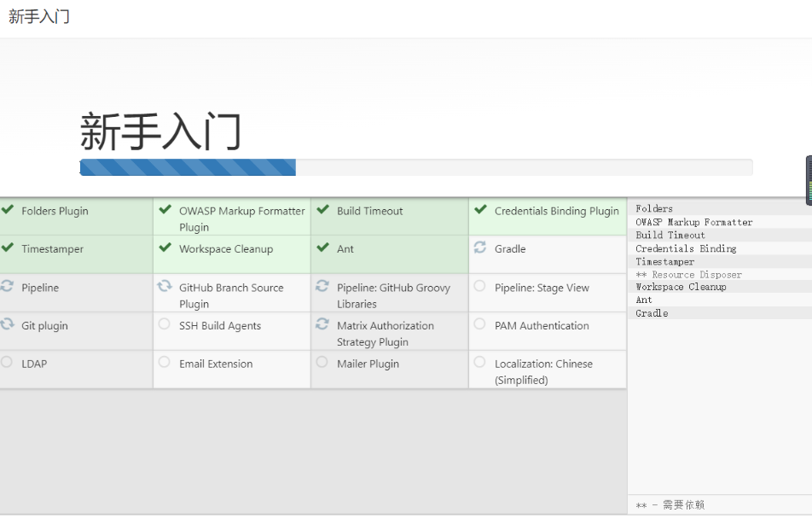This screenshot has width=812, height=530.
Task: Click the checkmark beside the Ant cell
Action: (322, 248)
